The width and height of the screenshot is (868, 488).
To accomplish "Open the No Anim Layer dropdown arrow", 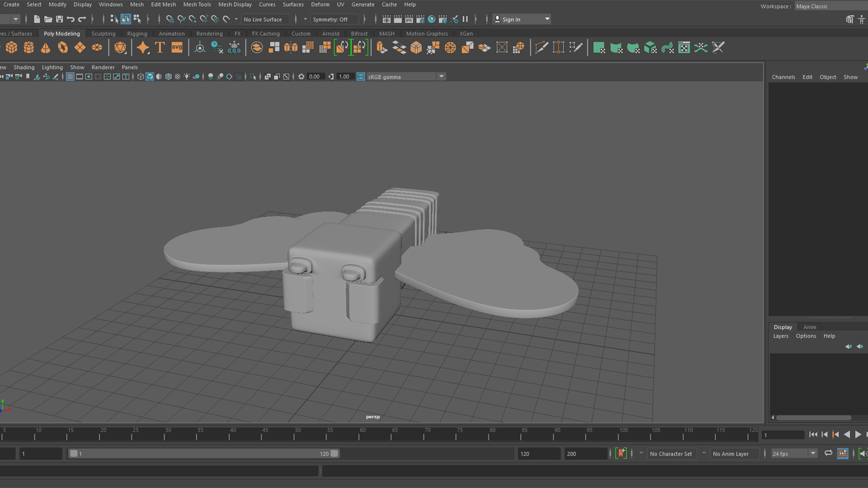I will click(x=704, y=453).
